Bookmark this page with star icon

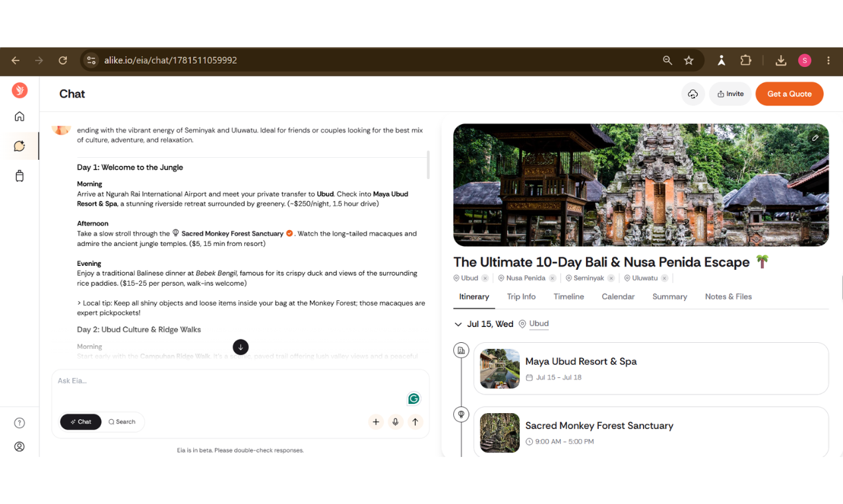click(x=689, y=60)
